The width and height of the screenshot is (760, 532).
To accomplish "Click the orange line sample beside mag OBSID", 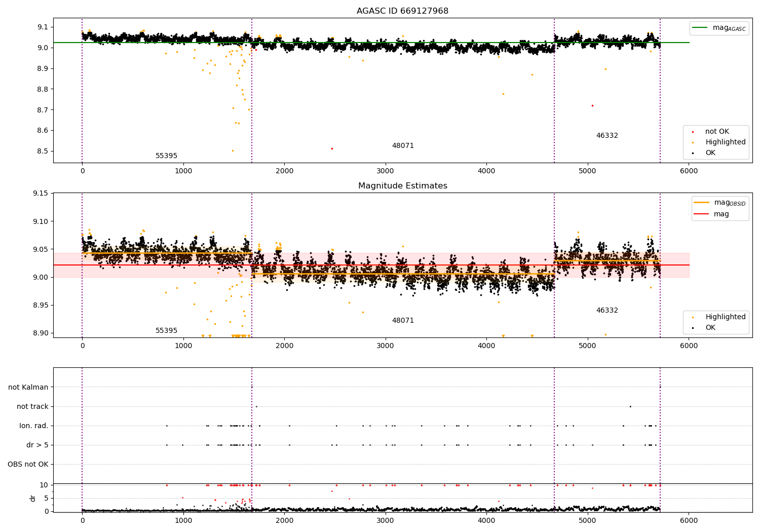I will click(x=702, y=203).
